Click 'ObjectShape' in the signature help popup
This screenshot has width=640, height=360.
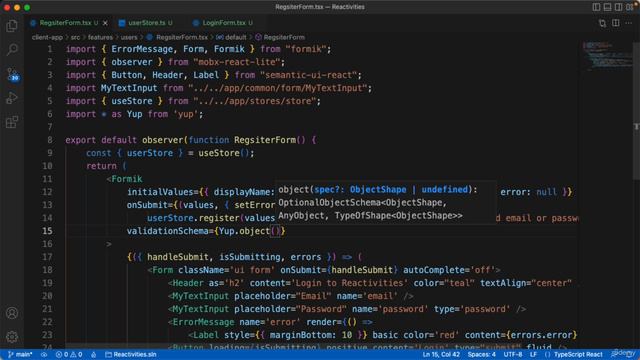point(378,189)
